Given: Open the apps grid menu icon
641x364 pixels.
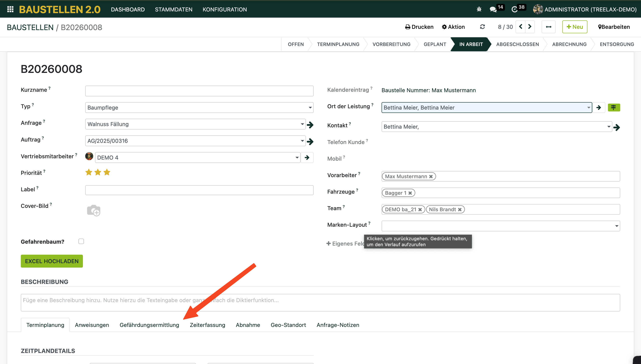Looking at the screenshot, I should [10, 9].
